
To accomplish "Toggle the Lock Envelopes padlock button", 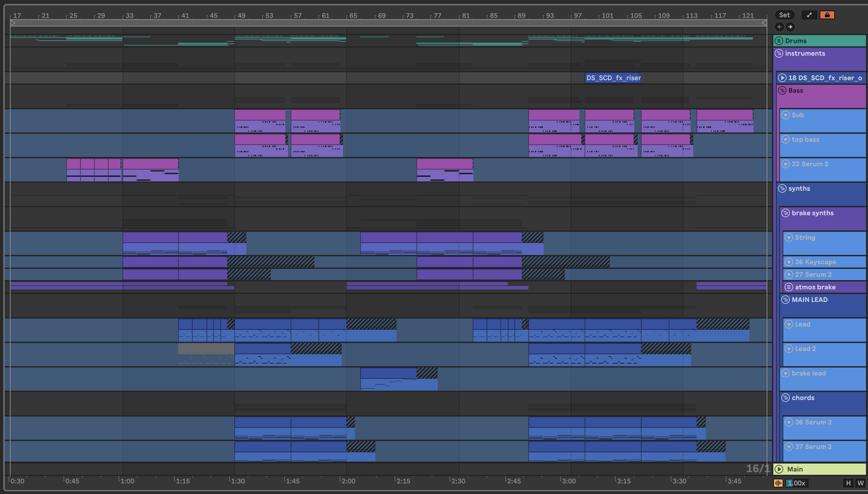I will click(827, 15).
